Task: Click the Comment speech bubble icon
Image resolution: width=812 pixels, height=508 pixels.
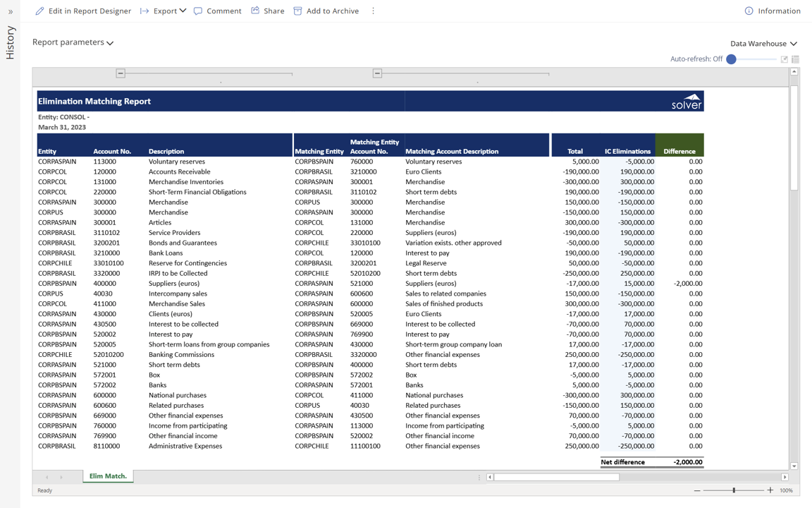Action: click(x=198, y=11)
